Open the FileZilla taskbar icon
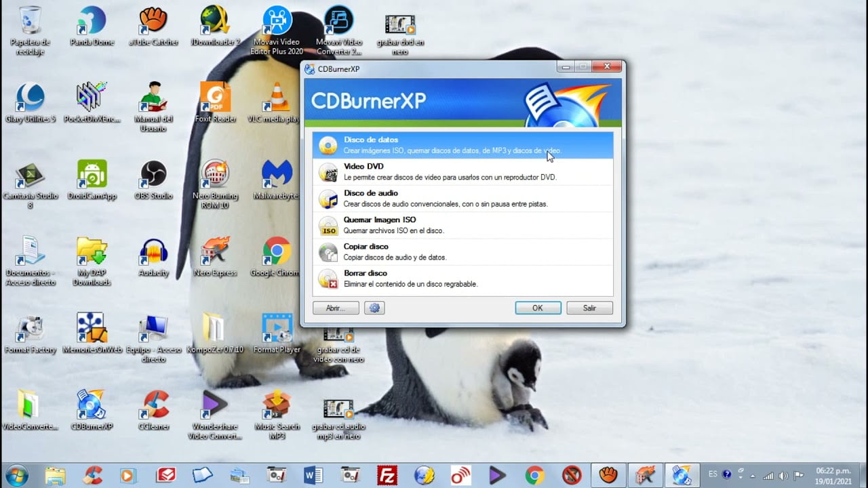Viewport: 868px width, 488px height. 387,475
